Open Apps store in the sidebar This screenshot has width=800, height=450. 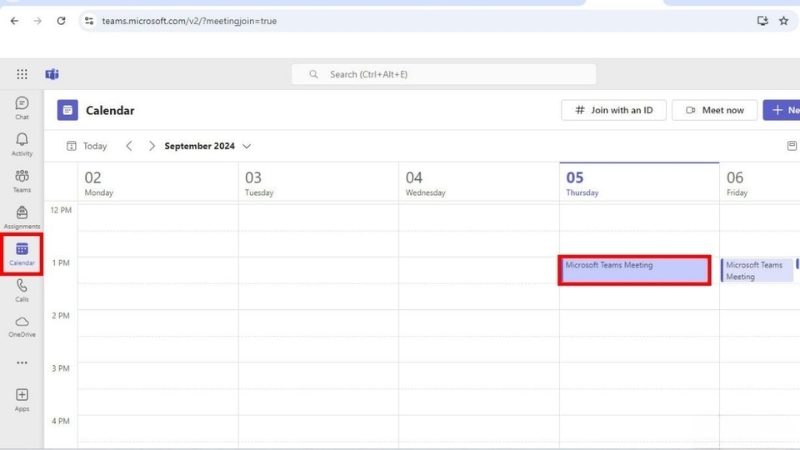click(22, 399)
